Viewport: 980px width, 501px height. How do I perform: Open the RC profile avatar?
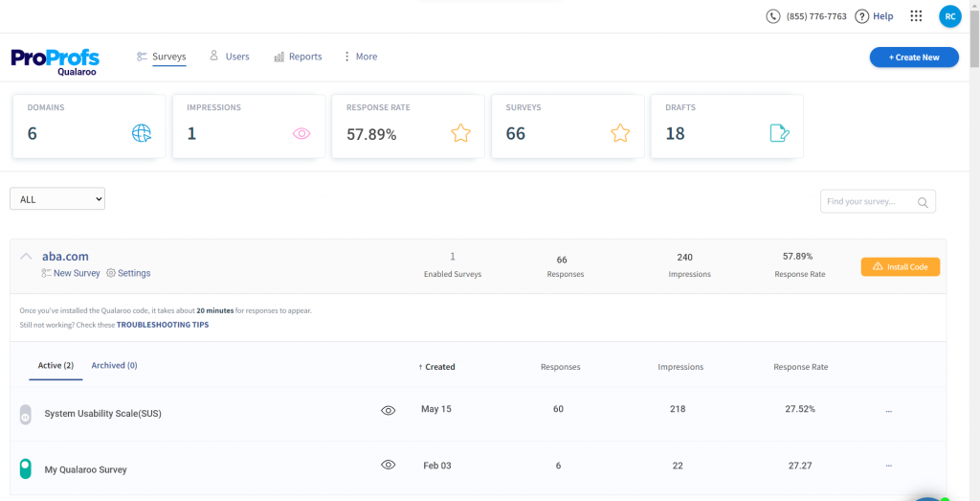(950, 17)
